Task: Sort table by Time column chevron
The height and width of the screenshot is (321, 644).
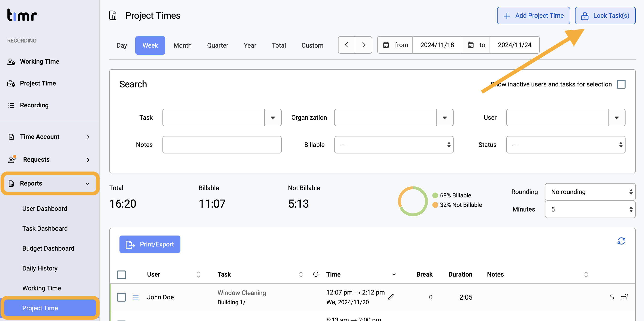Action: pyautogui.click(x=394, y=274)
